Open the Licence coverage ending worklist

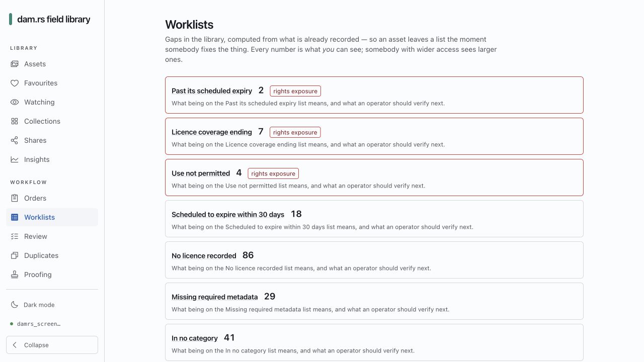(x=374, y=136)
